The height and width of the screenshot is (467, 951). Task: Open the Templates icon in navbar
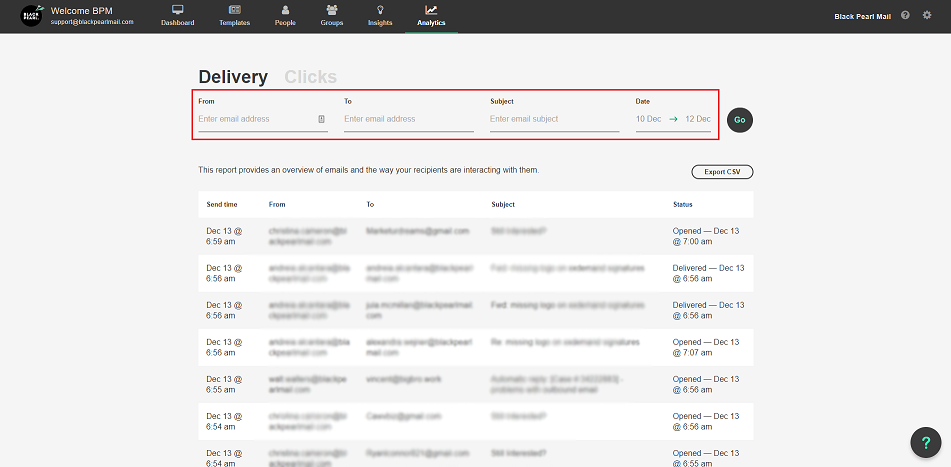(x=234, y=10)
